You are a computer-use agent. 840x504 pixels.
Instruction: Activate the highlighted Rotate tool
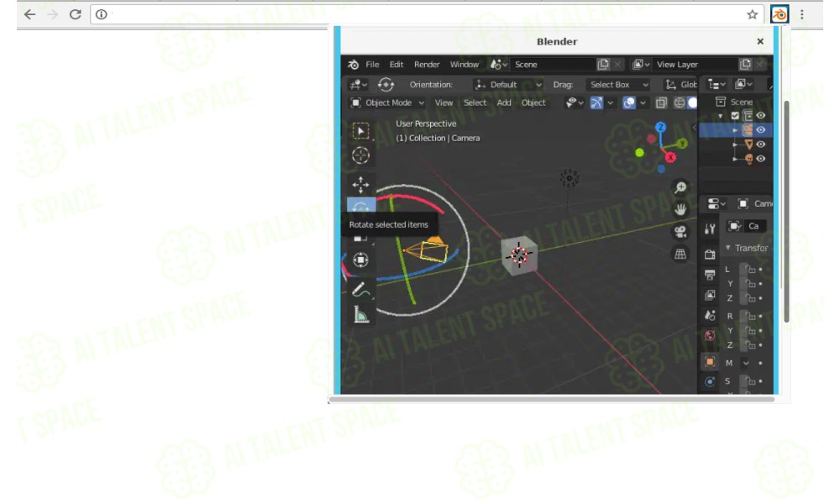tap(361, 206)
